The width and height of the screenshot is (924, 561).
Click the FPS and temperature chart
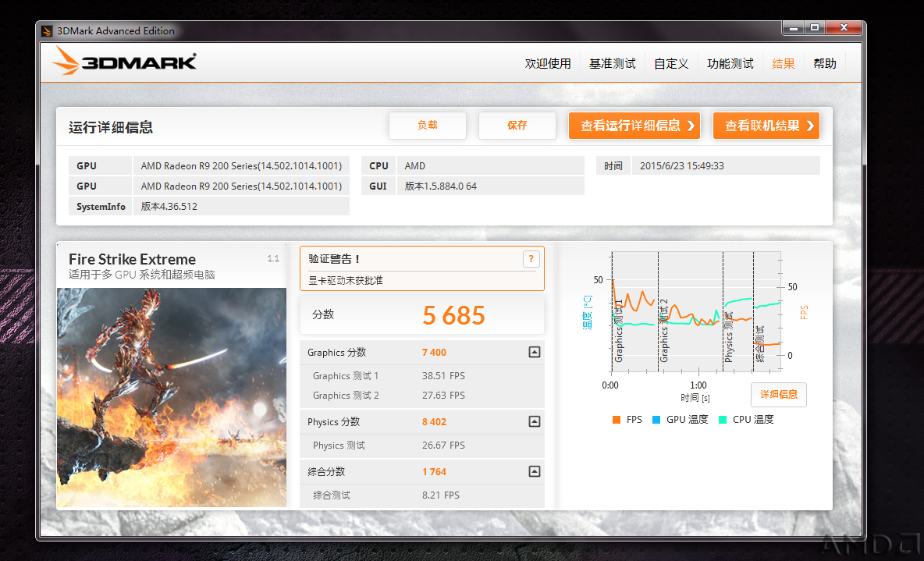click(697, 312)
